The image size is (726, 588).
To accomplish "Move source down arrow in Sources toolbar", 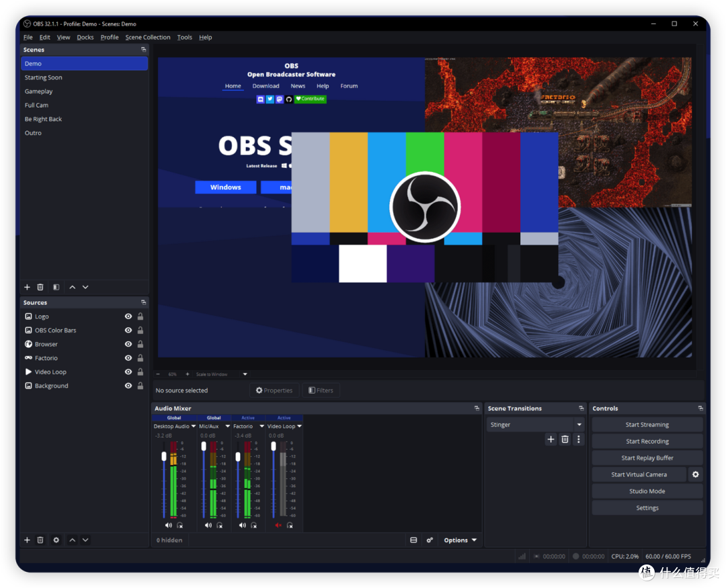I will tap(85, 540).
